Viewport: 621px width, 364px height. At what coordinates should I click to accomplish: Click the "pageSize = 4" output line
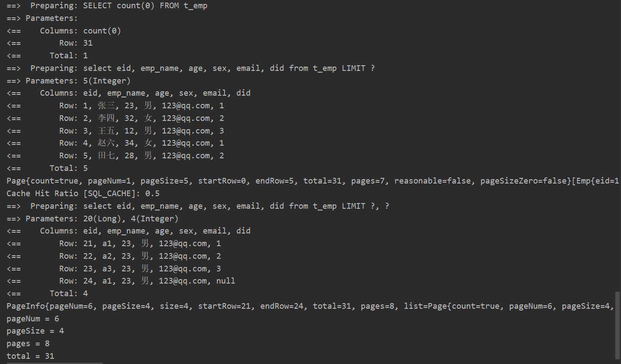[35, 331]
